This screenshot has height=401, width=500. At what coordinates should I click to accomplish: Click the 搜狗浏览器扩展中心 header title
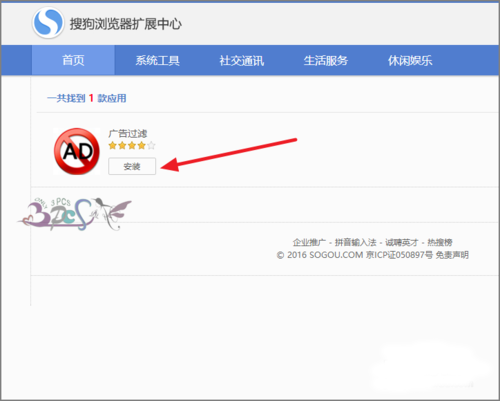pos(125,24)
